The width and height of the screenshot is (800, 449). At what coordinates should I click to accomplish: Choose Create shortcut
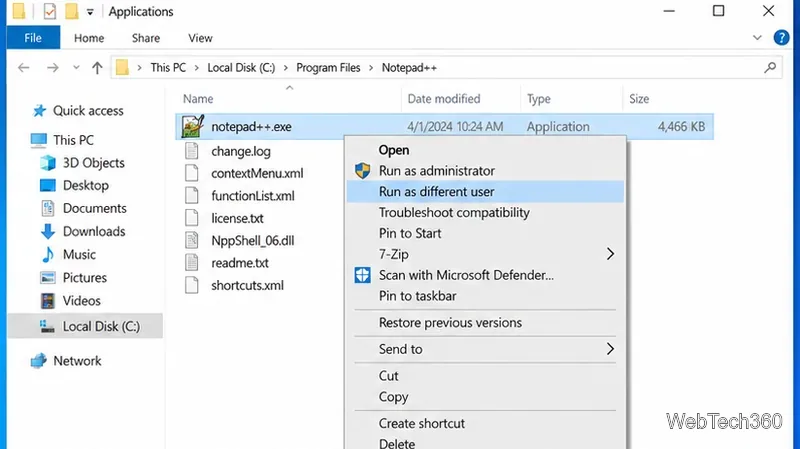pos(485,423)
